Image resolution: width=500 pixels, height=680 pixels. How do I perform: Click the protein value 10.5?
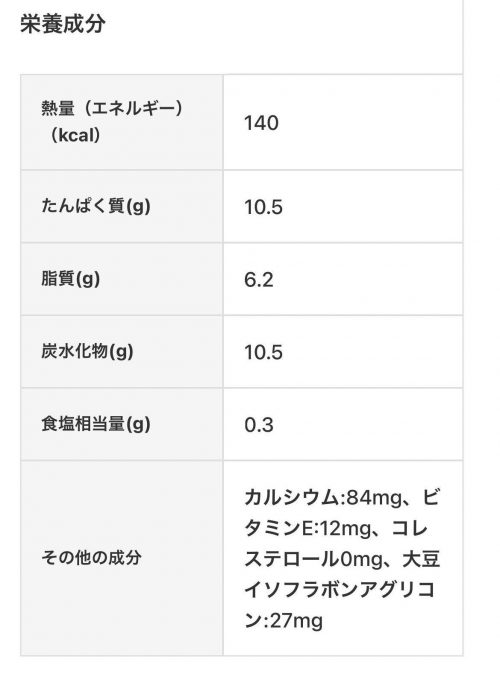(x=263, y=207)
